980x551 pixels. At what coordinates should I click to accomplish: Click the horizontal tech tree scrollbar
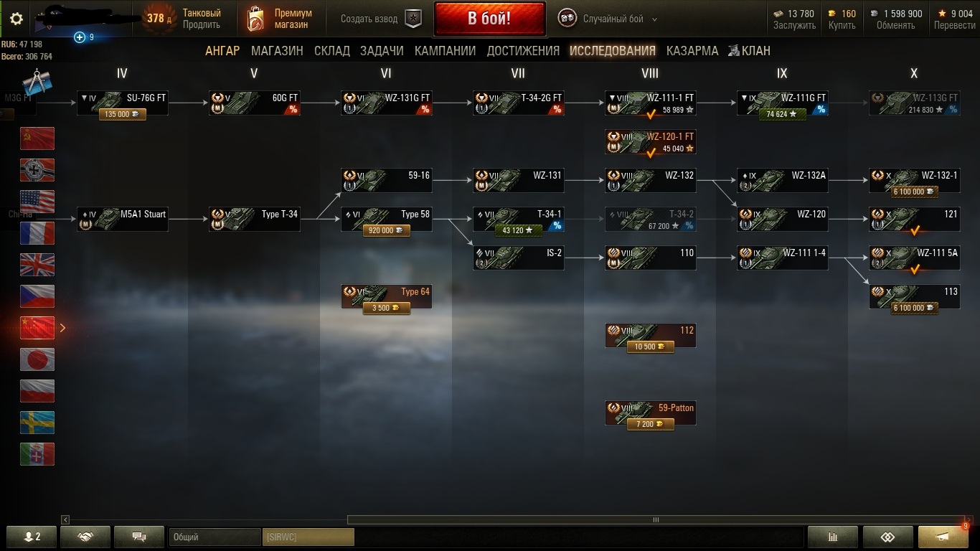click(x=655, y=519)
